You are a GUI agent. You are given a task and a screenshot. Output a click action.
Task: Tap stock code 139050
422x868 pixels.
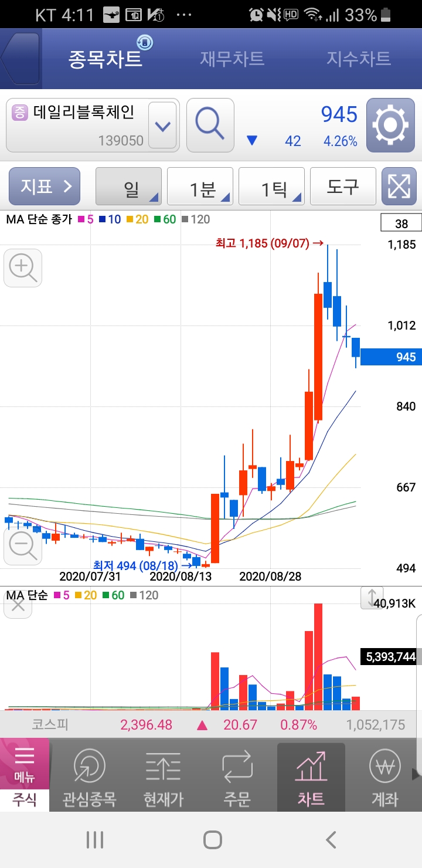(x=121, y=141)
